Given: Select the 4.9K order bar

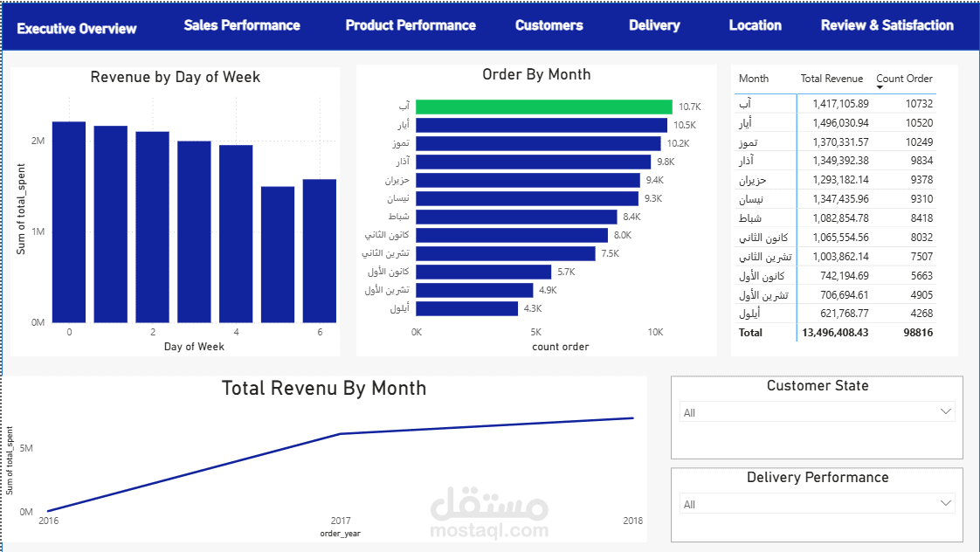Looking at the screenshot, I should tap(474, 290).
